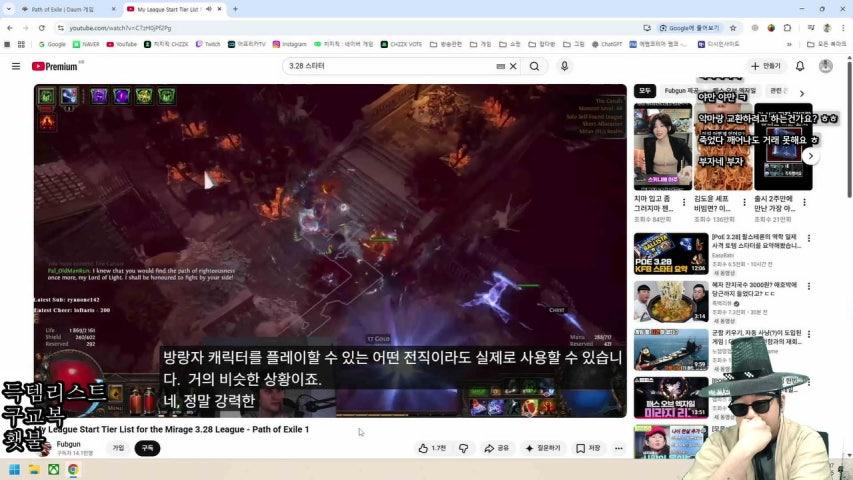Open Chrome three-dot menu

843,28
